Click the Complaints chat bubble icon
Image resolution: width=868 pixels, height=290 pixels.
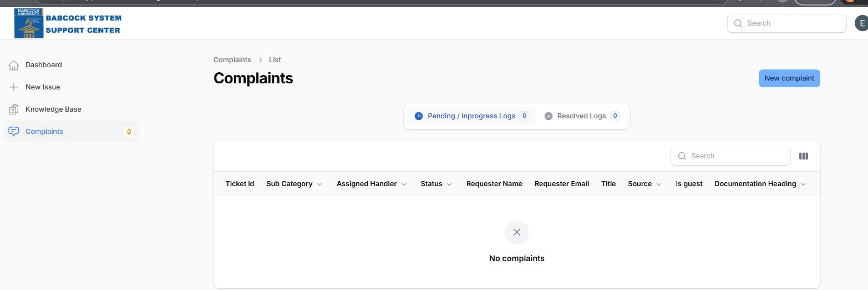(x=14, y=132)
